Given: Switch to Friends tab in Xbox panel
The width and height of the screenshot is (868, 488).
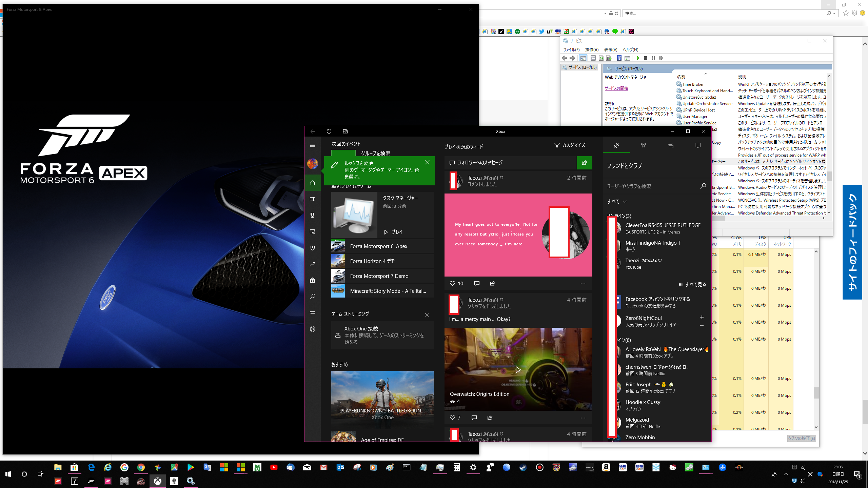Looking at the screenshot, I should 616,145.
